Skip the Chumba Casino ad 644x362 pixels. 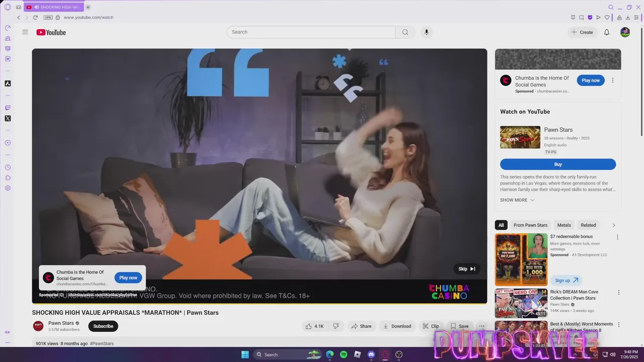tap(467, 269)
